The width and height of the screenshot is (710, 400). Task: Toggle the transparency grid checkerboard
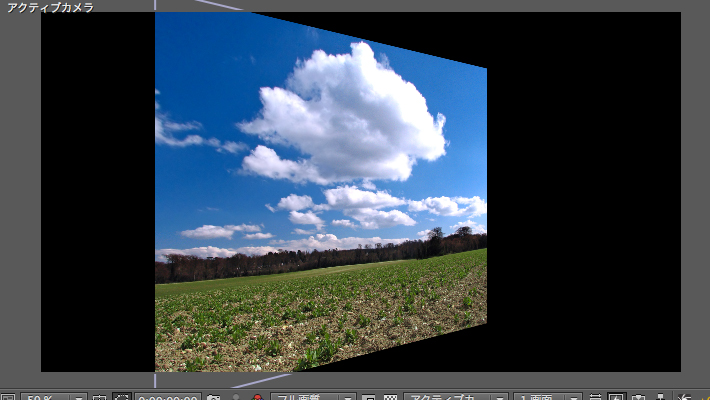(x=391, y=397)
